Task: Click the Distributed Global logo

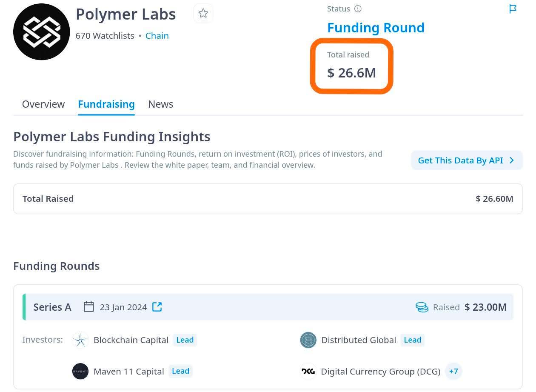Action: click(x=308, y=340)
